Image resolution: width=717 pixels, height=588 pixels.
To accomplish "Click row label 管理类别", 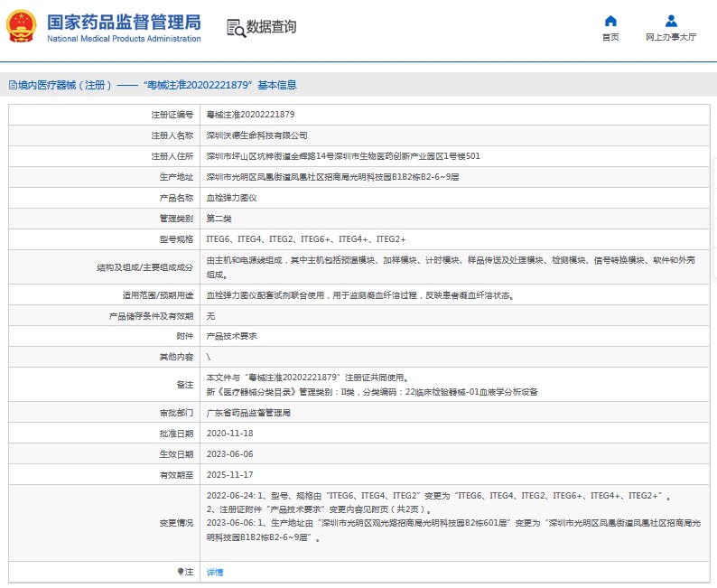I will point(176,218).
